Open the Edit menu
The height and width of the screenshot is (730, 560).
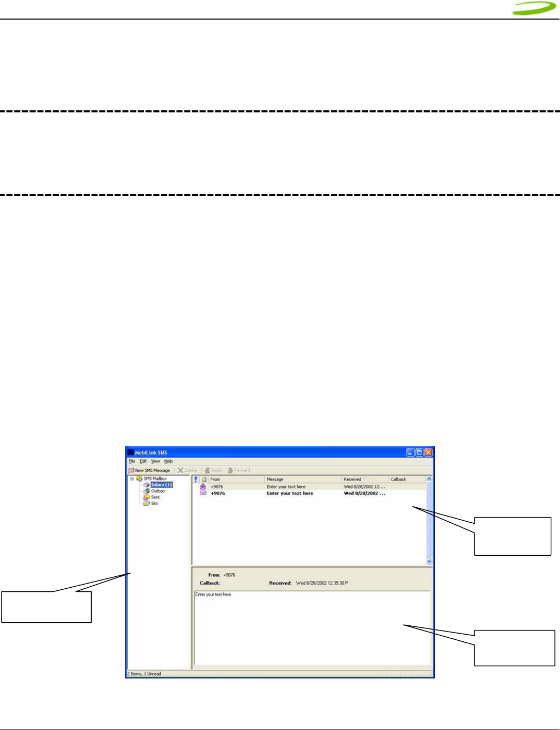tap(143, 461)
